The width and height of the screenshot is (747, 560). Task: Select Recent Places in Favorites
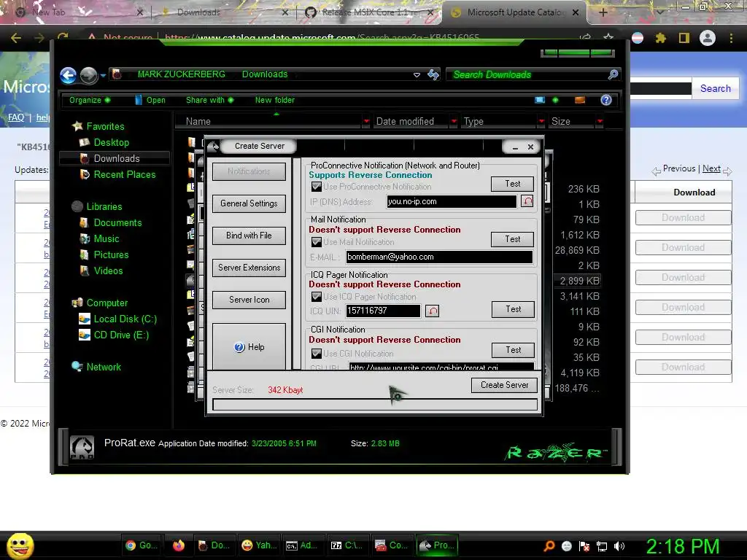tap(124, 174)
